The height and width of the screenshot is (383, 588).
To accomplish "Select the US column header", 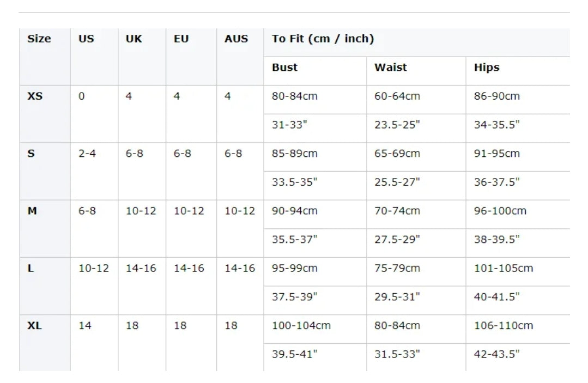I will (x=86, y=39).
